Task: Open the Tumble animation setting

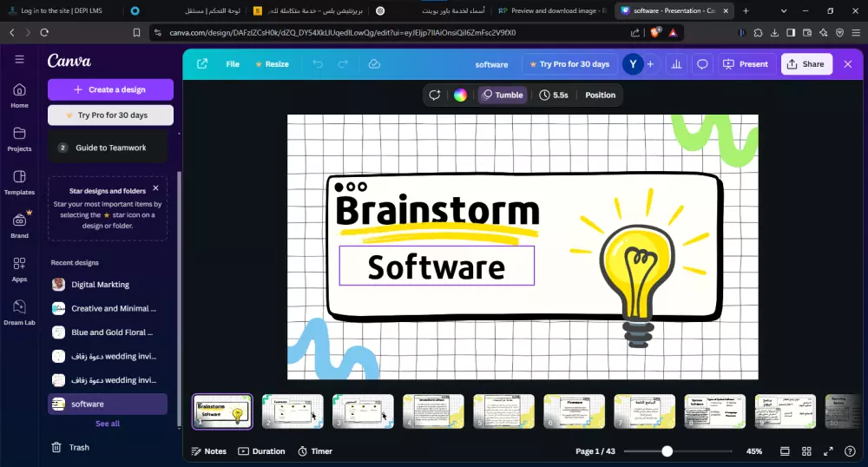Action: click(503, 95)
